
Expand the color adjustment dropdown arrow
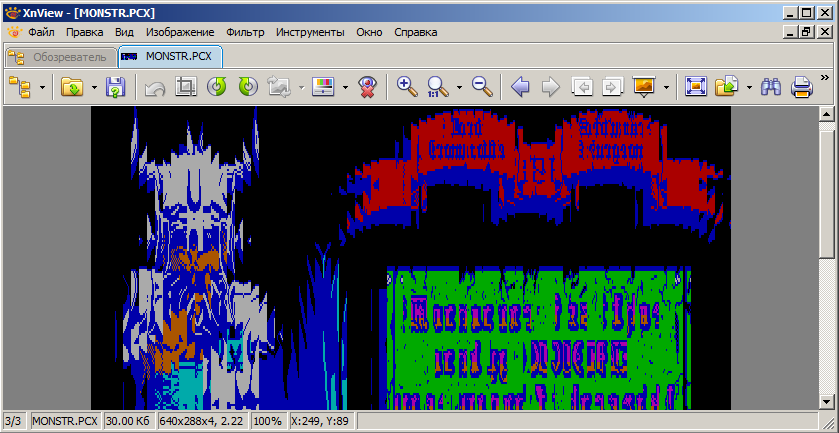click(x=345, y=87)
